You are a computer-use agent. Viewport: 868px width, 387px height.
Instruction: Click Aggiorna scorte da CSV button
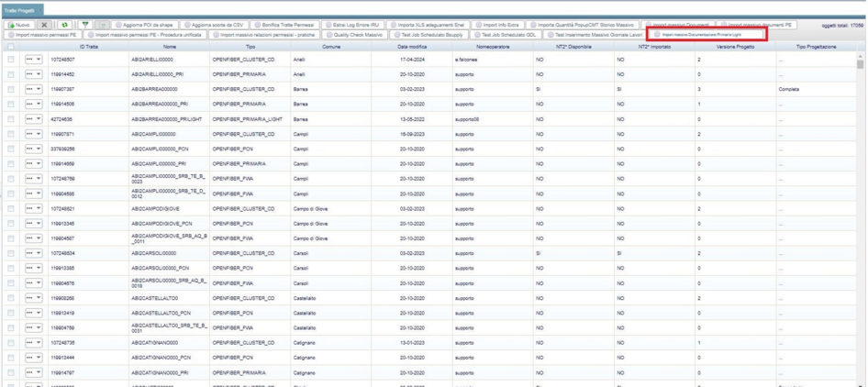(x=214, y=25)
